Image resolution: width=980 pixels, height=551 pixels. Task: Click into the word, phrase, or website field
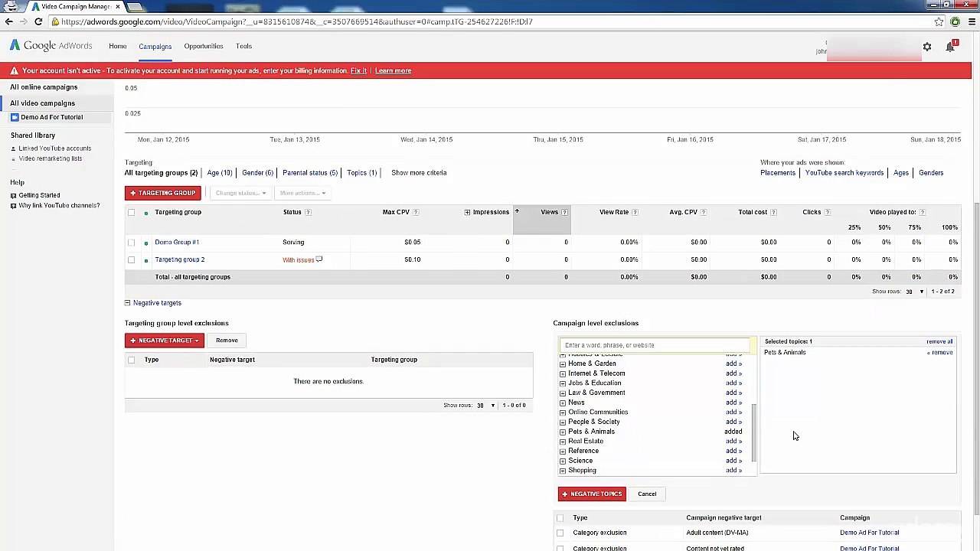(655, 345)
